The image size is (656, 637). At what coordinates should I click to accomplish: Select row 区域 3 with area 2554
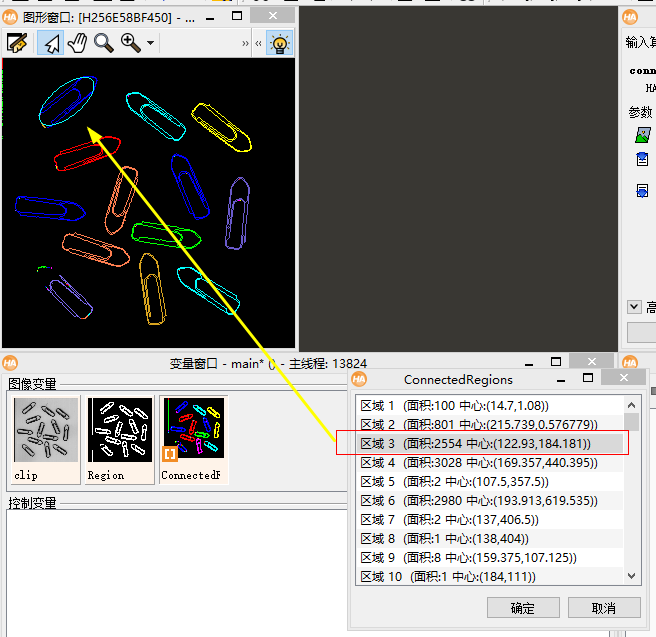(489, 443)
